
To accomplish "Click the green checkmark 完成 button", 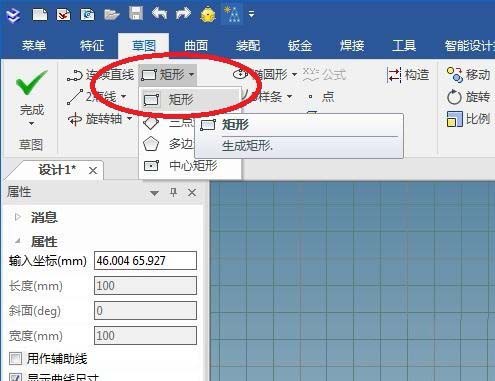I will click(32, 82).
